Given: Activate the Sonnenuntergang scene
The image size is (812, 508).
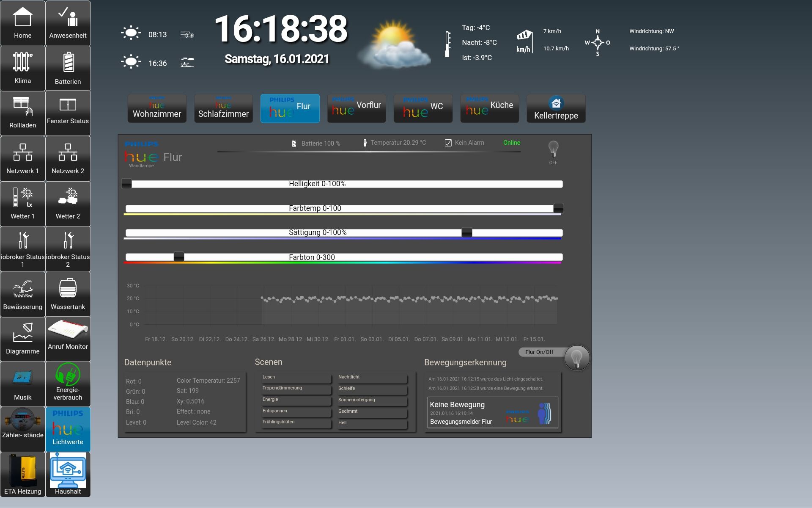Looking at the screenshot, I should click(372, 400).
